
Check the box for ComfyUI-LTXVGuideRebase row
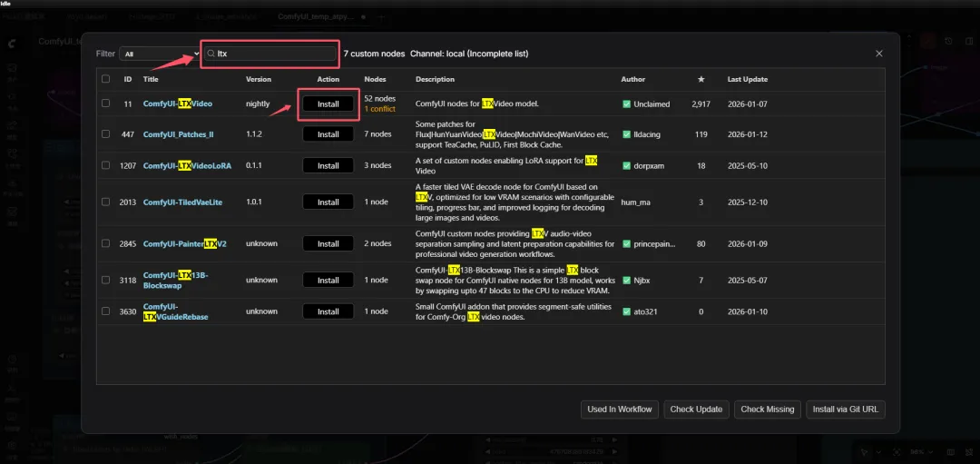105,311
